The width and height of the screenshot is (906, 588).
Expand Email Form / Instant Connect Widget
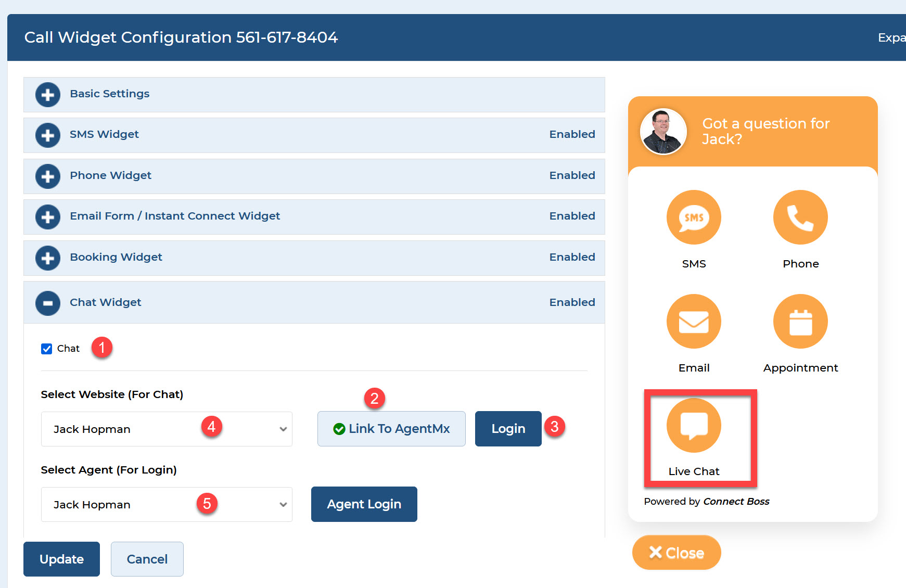coord(48,217)
